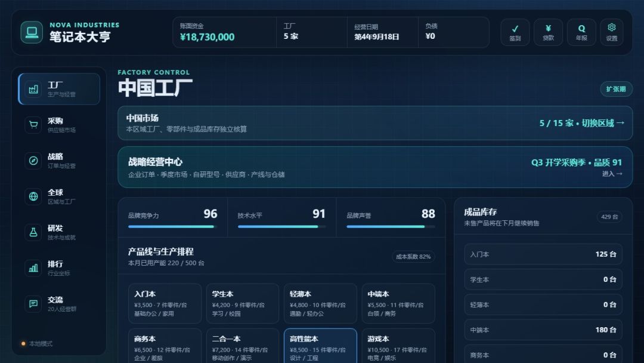Click the 技术水平 score 91
Screen dimensions: 644x363
319,214
